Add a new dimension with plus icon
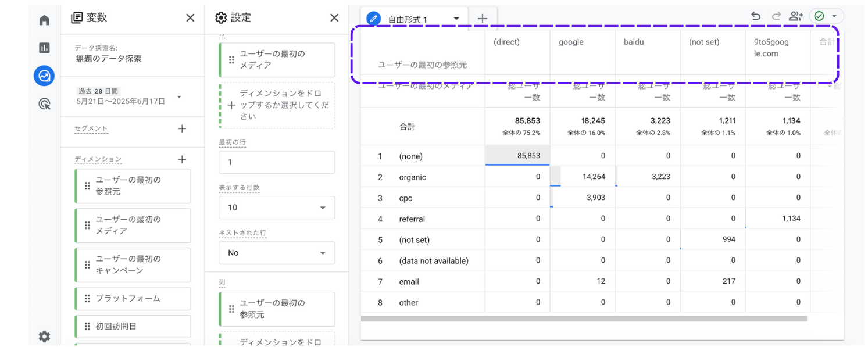 click(x=182, y=159)
